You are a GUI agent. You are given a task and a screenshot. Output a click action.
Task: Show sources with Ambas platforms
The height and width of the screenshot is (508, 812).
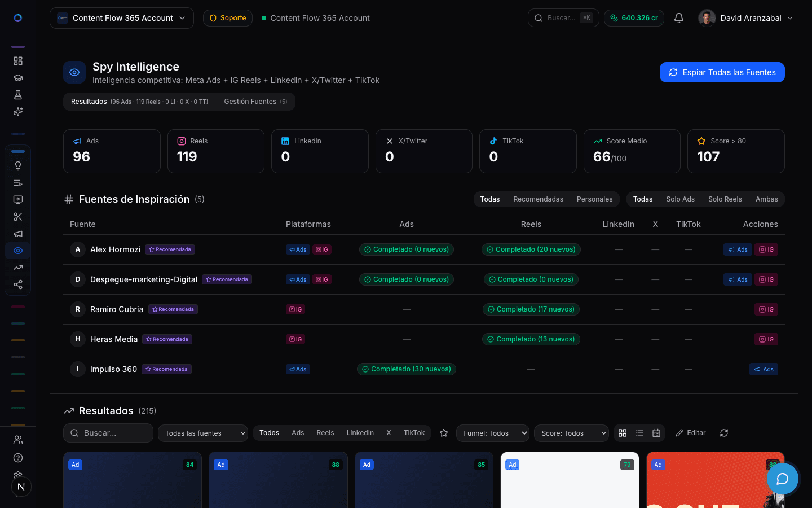pyautogui.click(x=766, y=199)
